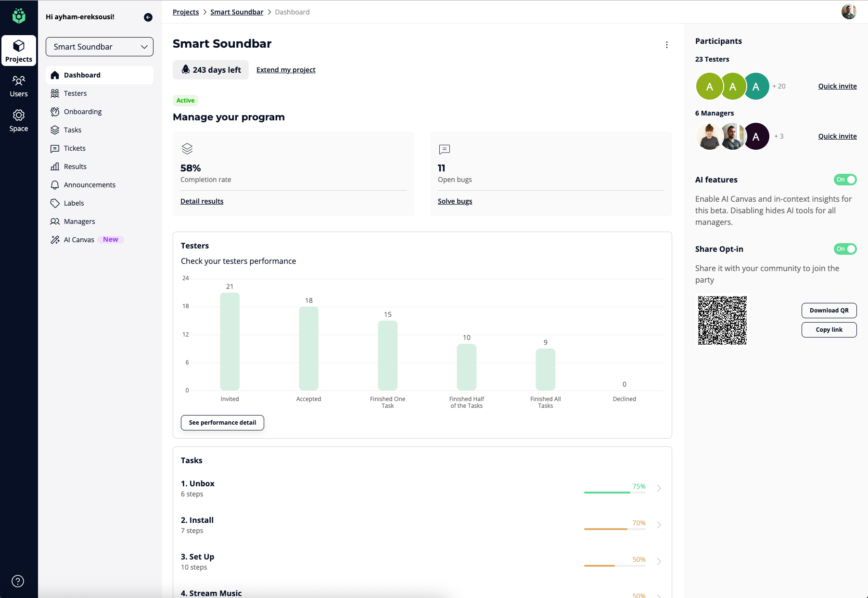
Task: Navigate to Projects in the breadcrumb
Action: (x=186, y=12)
